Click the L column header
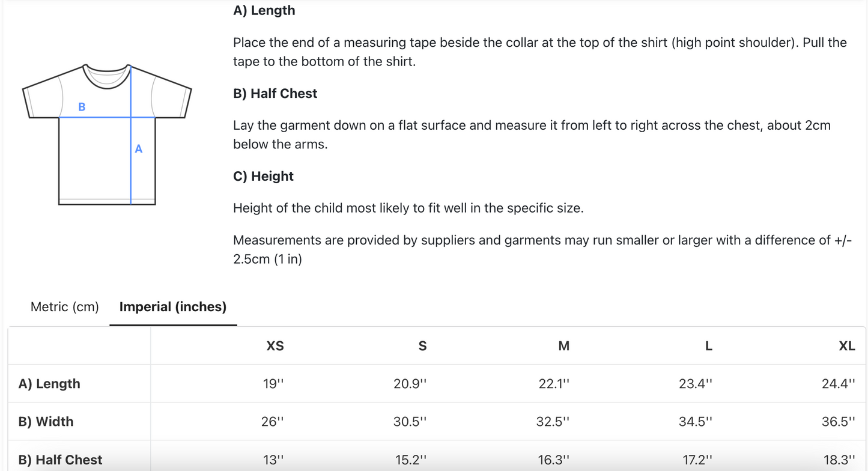 click(x=709, y=346)
